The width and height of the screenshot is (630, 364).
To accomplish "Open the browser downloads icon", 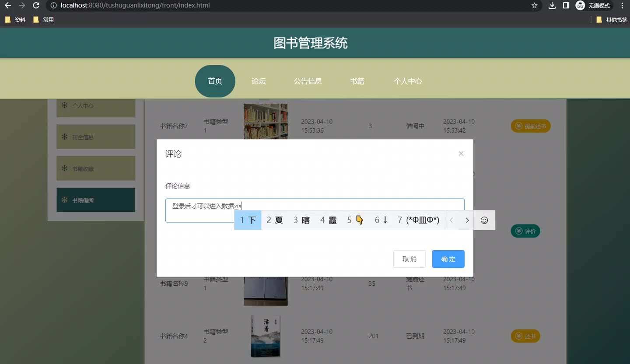I will 552,6.
